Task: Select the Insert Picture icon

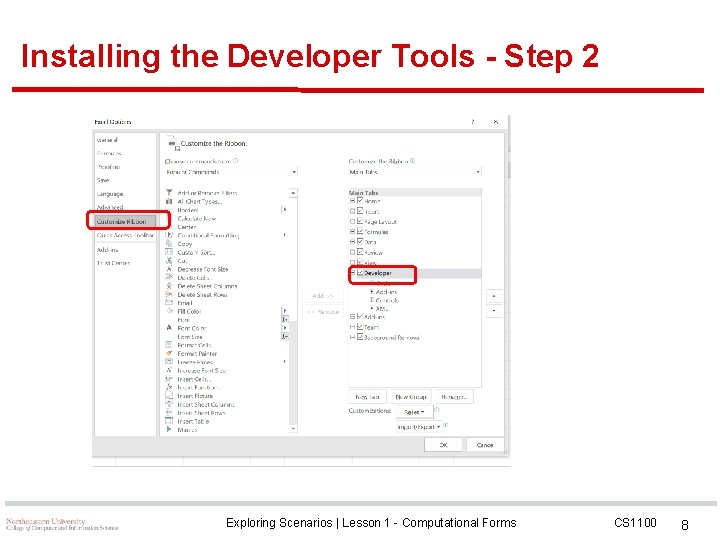Action: coord(169,395)
